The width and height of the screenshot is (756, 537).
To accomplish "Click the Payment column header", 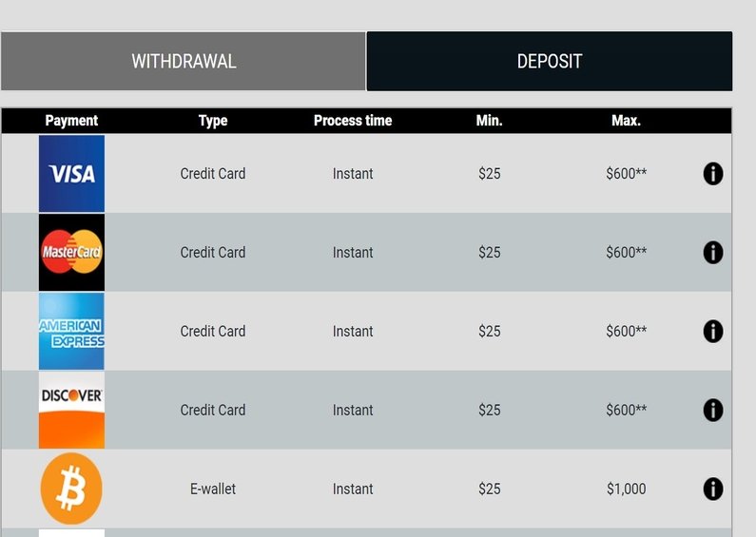I will coord(71,121).
